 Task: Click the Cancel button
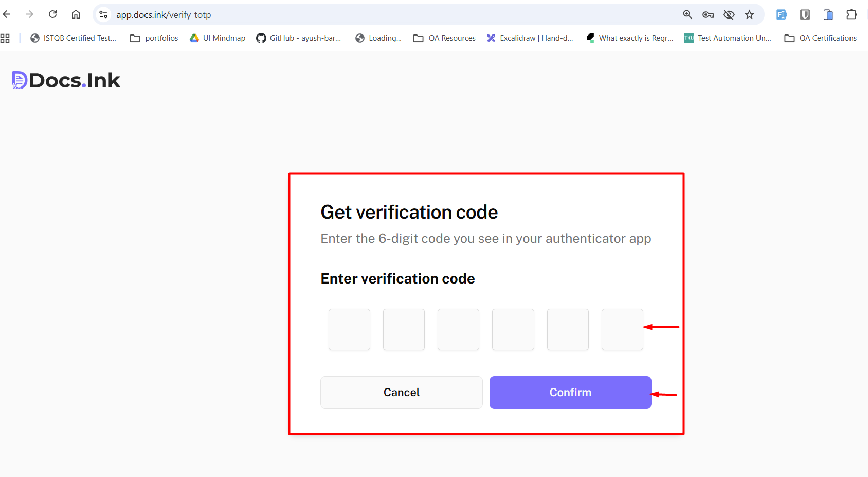pos(401,392)
